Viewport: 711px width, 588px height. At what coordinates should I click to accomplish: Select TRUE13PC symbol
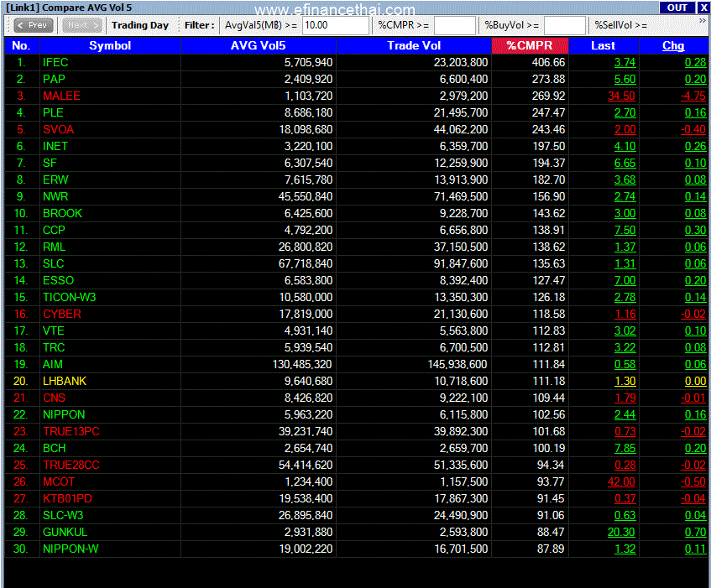[x=71, y=431]
